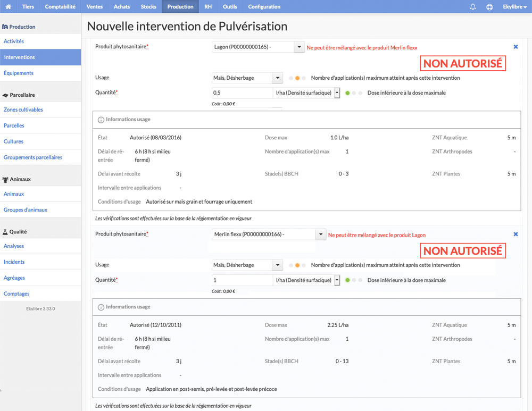Remove the Merlin flexx product line with blue cross
The height and width of the screenshot is (411, 532).
click(x=516, y=234)
